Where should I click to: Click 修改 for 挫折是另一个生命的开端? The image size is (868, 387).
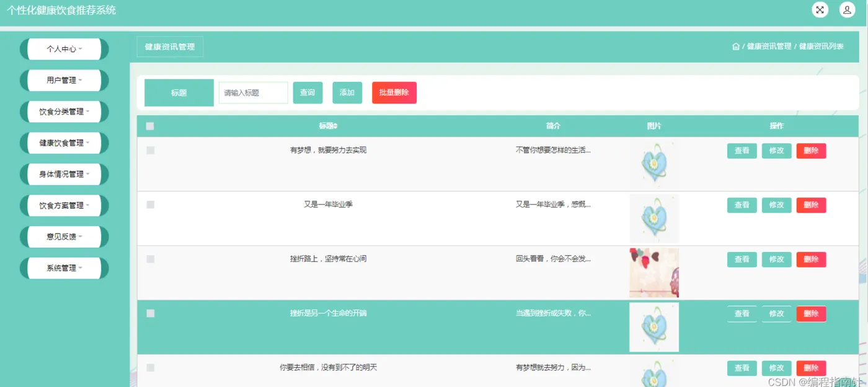777,314
